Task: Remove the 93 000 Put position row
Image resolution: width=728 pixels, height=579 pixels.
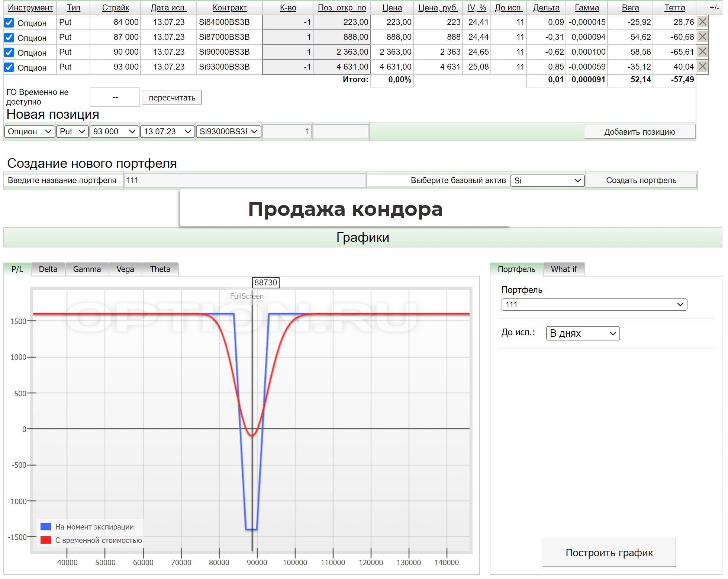Action: [702, 67]
